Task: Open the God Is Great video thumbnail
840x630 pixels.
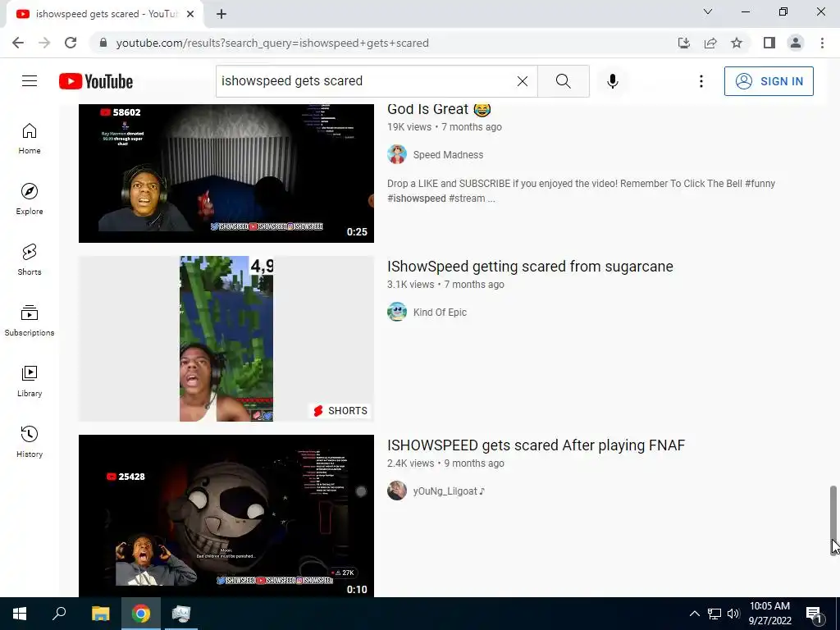Action: click(226, 173)
